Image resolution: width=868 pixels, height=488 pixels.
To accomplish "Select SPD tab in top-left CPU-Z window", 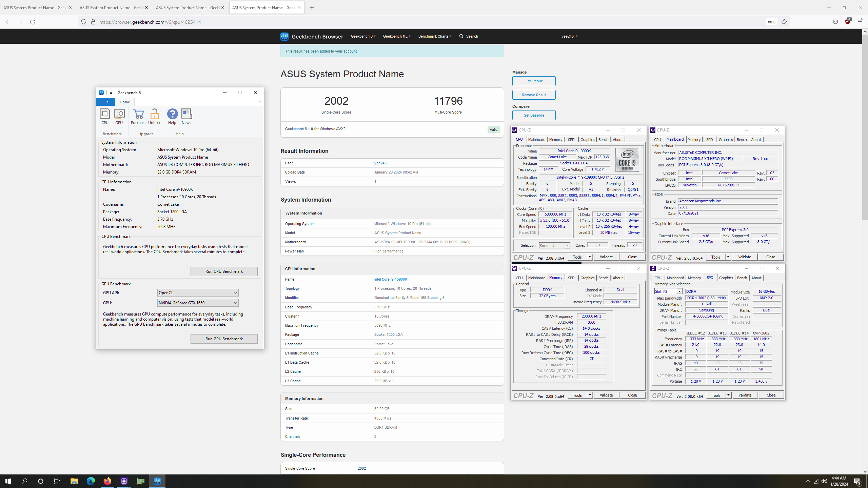I will coord(571,140).
